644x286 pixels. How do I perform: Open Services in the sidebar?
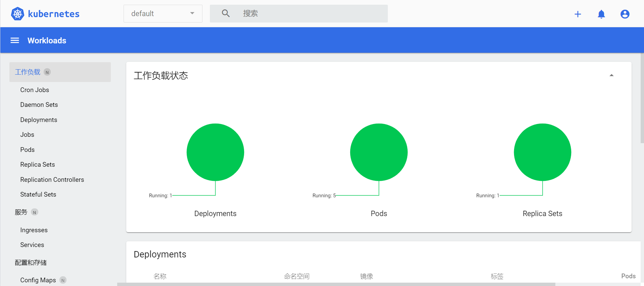pos(32,245)
